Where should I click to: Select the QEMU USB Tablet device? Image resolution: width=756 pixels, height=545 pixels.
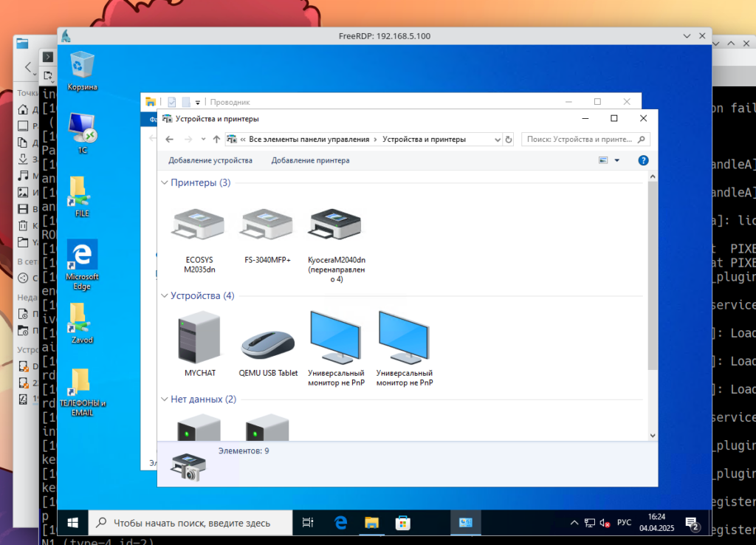268,341
